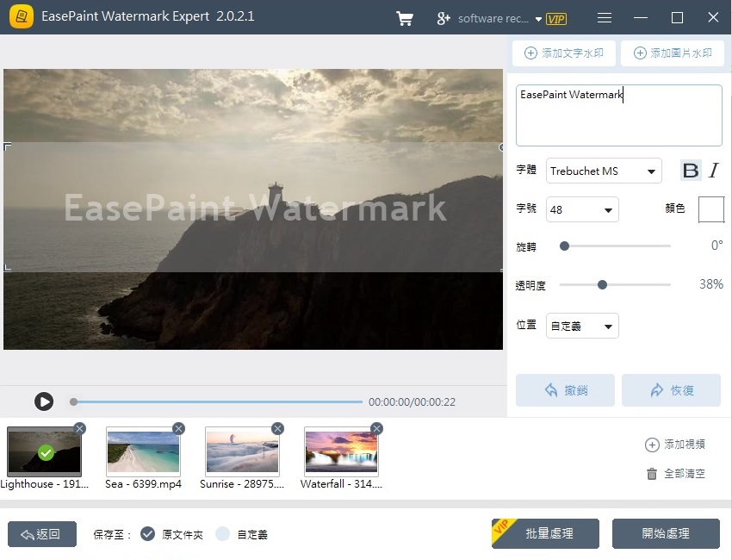Open the shopping cart purchase icon
Viewport: 732px width, 560px height.
coord(404,18)
